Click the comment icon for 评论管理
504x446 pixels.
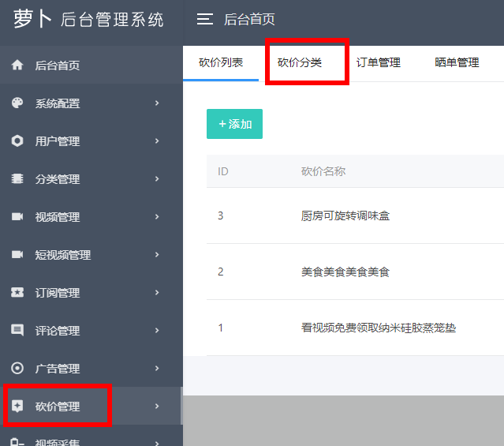pos(17,330)
